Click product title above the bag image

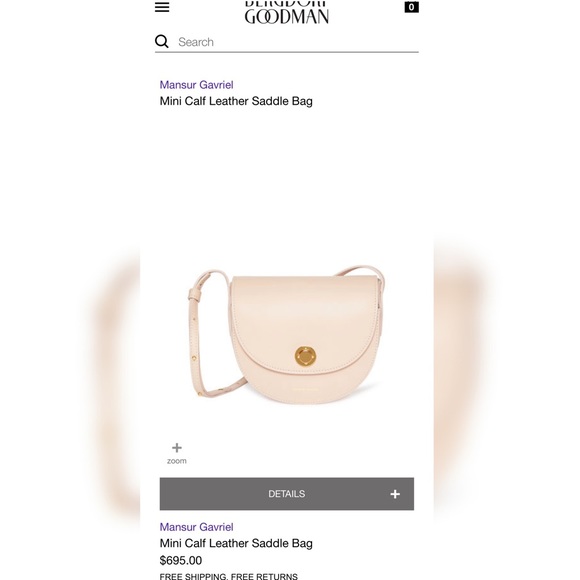236,101
